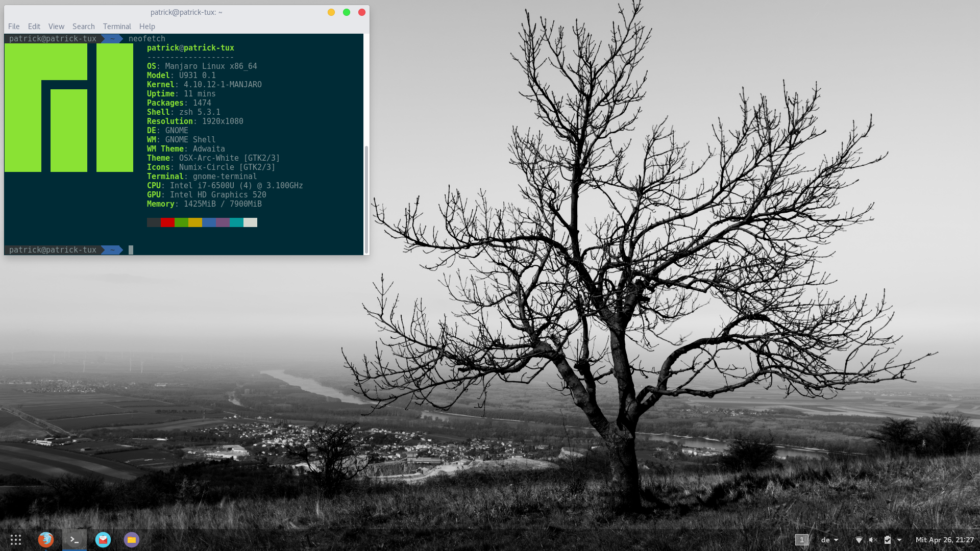Open the File menu
980x551 pixels.
[x=14, y=27]
